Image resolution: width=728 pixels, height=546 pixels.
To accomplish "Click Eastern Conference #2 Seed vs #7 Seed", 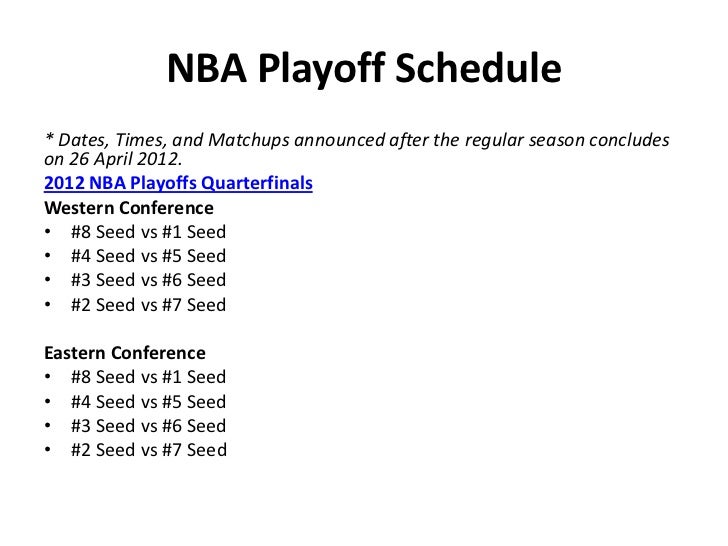I will coord(149,450).
